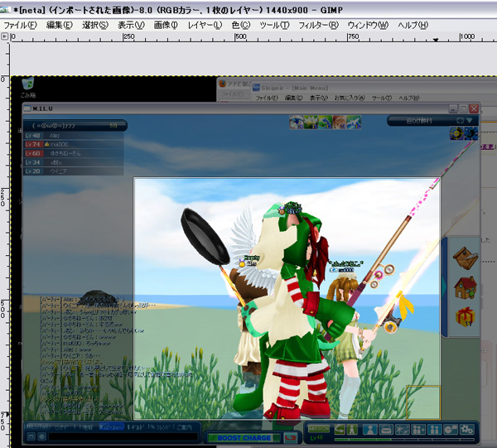This screenshot has height=448, width=497.
Task: Click the game chat input field
Action: [x=123, y=437]
